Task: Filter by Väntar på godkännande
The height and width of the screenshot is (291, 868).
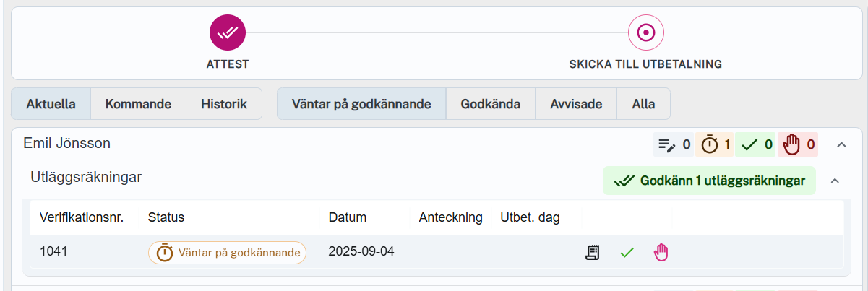Action: tap(361, 104)
